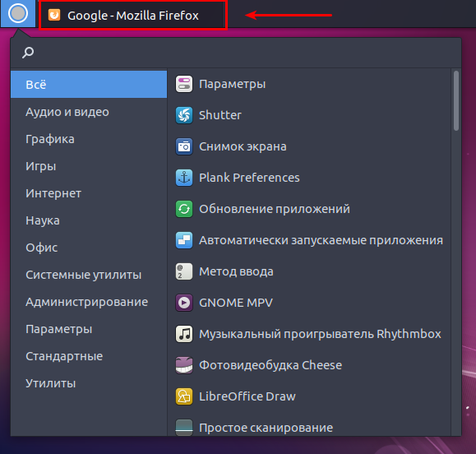The image size is (476, 454).
Task: Click the Автоматически запускаемые приложения icon
Action: (184, 240)
